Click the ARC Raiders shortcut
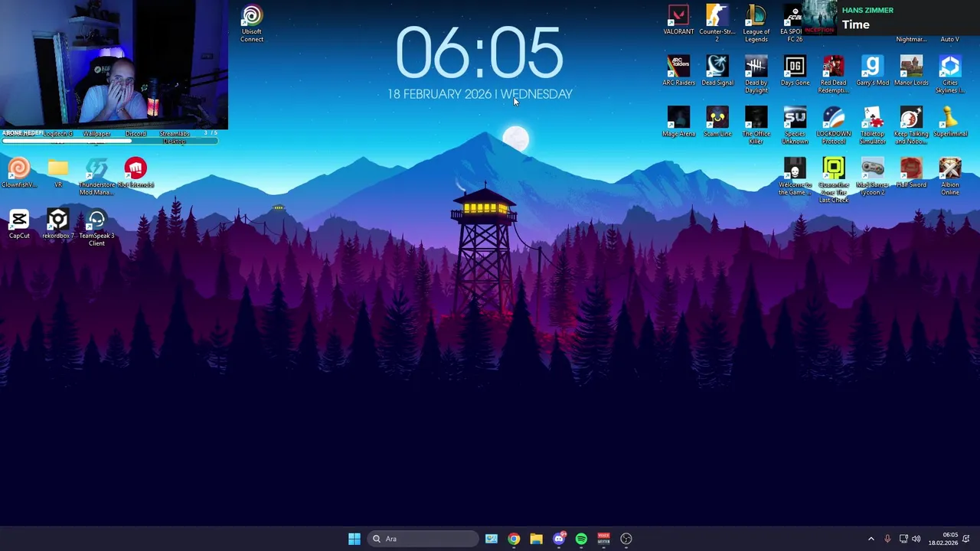The width and height of the screenshot is (980, 551). (678, 70)
